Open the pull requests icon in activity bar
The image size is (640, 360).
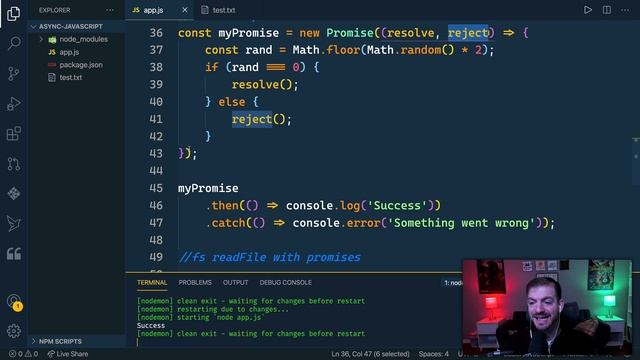coord(13,164)
